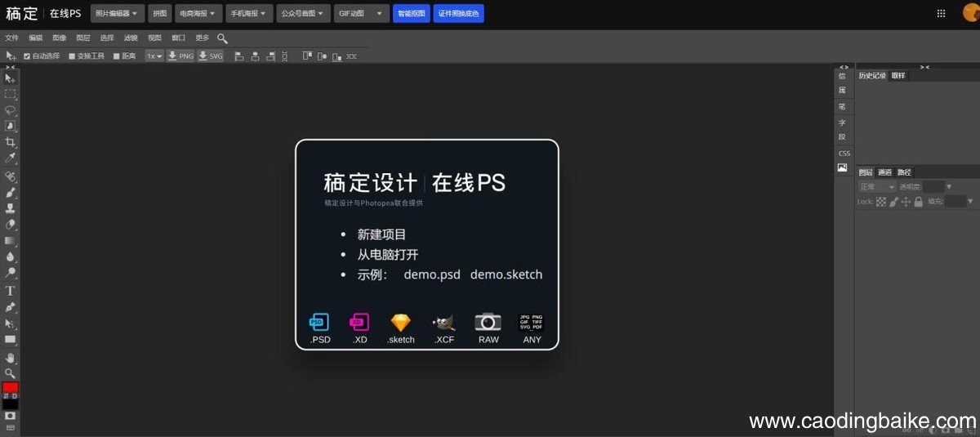Click the .XCF GIMP icon
Screen dimensions: 980x437
(x=443, y=323)
